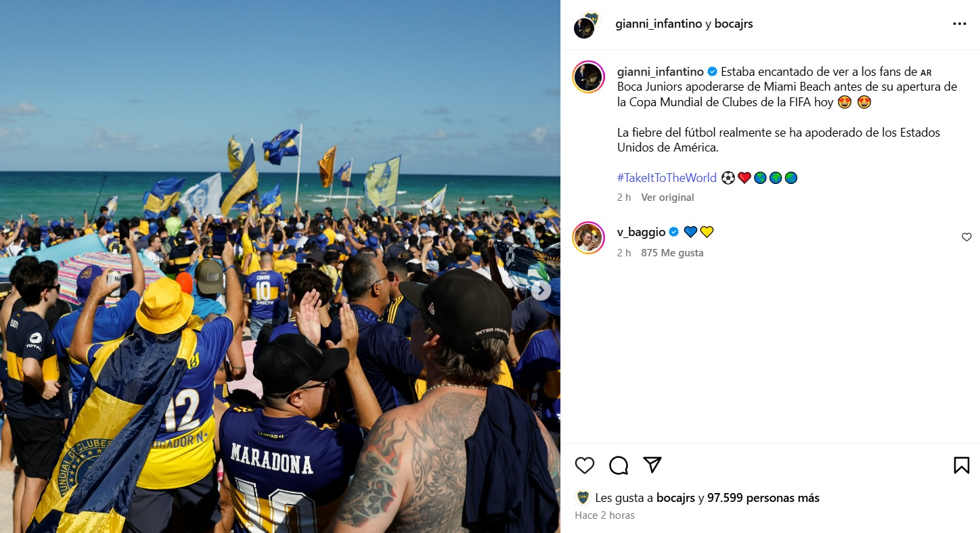This screenshot has height=533, width=980.
Task: Open the three-dot more options menu
Action: 960,24
